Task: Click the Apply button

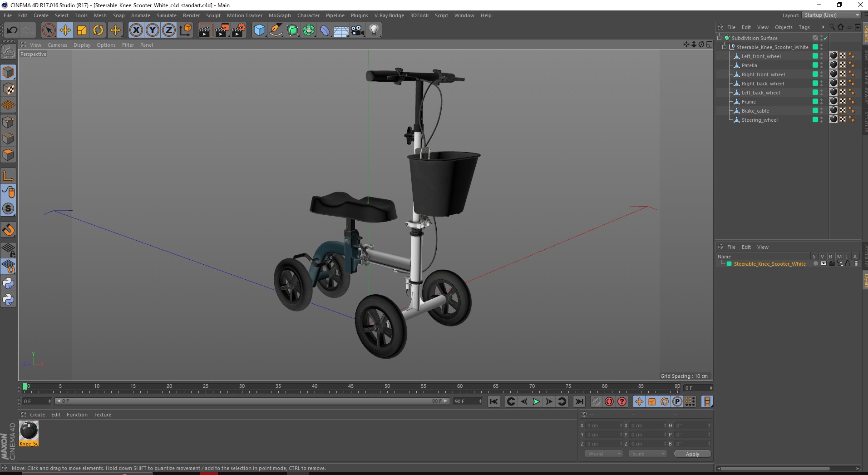Action: [x=692, y=454]
